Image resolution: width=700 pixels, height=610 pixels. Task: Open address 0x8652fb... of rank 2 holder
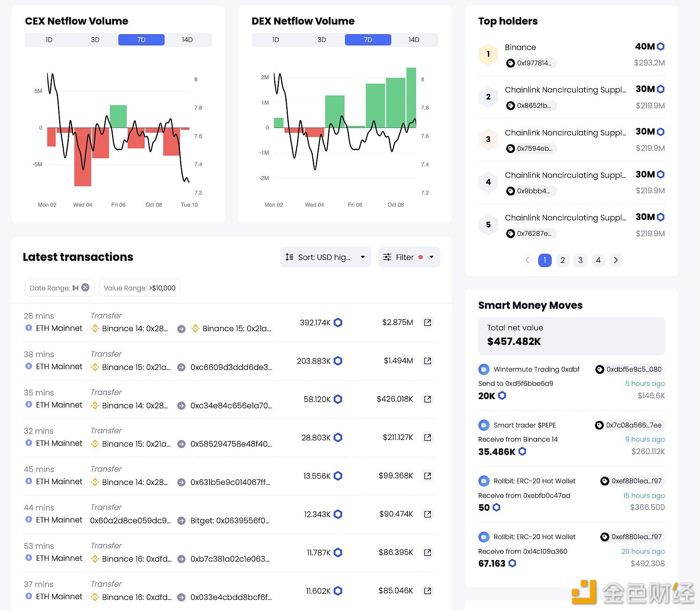tap(531, 106)
